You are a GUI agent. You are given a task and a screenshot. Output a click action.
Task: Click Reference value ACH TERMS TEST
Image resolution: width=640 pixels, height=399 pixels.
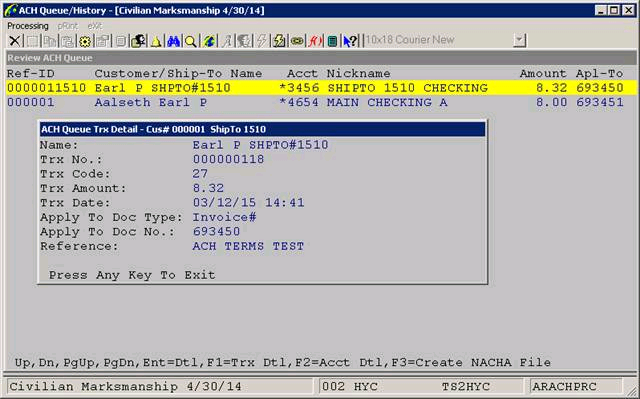click(x=248, y=246)
